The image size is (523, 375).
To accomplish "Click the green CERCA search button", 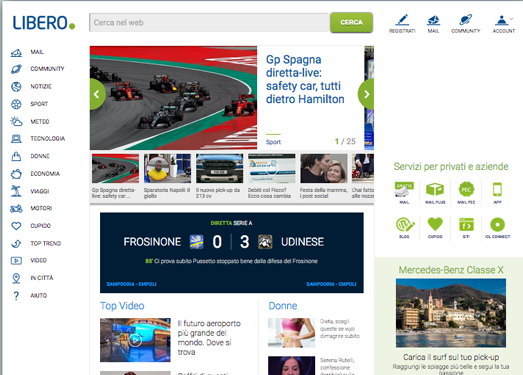I will tap(351, 22).
